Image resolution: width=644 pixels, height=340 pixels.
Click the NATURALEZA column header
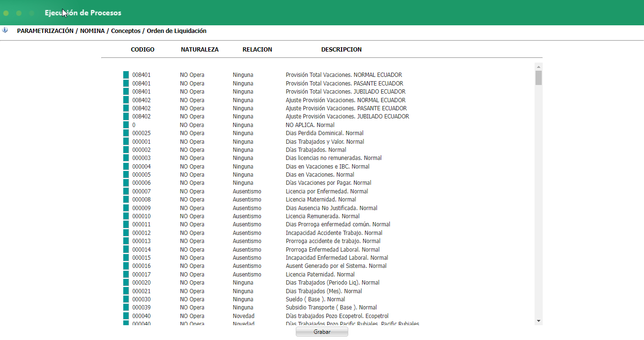tap(200, 50)
